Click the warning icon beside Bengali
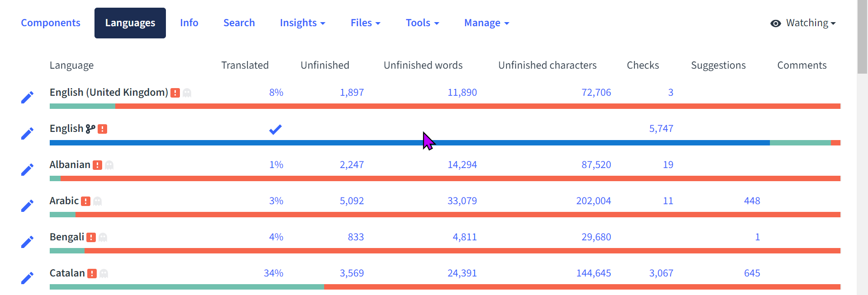This screenshot has height=295, width=868. [92, 237]
